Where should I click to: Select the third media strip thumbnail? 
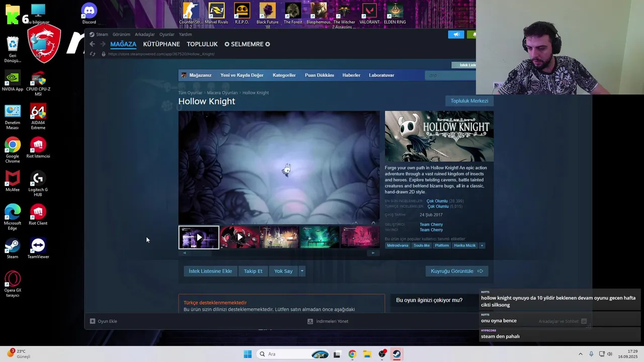(280, 237)
